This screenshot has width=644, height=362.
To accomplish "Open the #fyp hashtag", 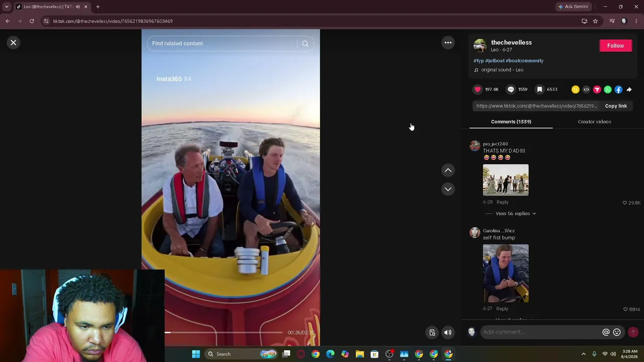I will 478,61.
